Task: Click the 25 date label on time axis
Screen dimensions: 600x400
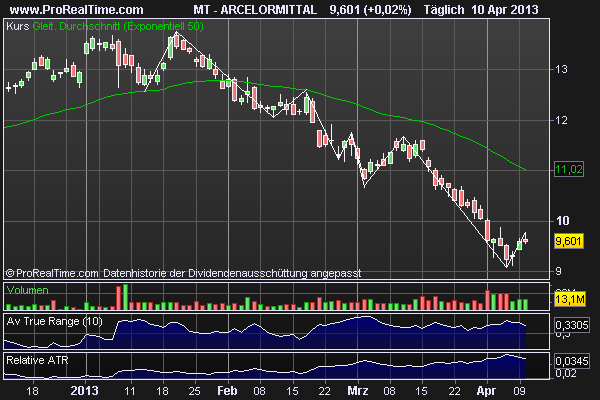Action: (x=194, y=391)
